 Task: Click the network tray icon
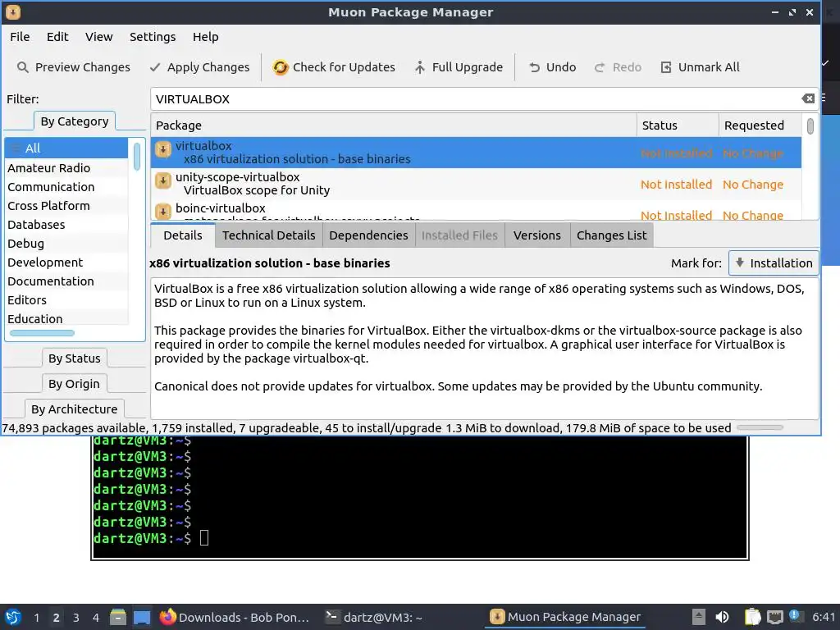point(775,617)
